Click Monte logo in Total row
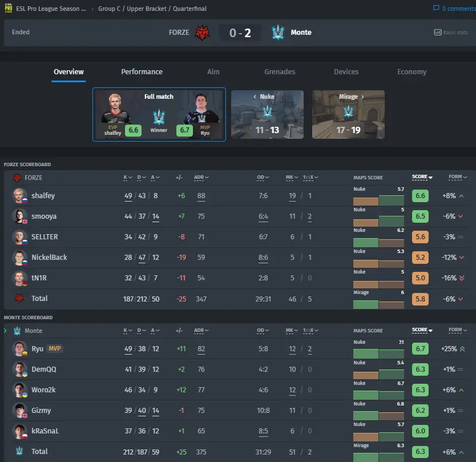 coord(19,451)
